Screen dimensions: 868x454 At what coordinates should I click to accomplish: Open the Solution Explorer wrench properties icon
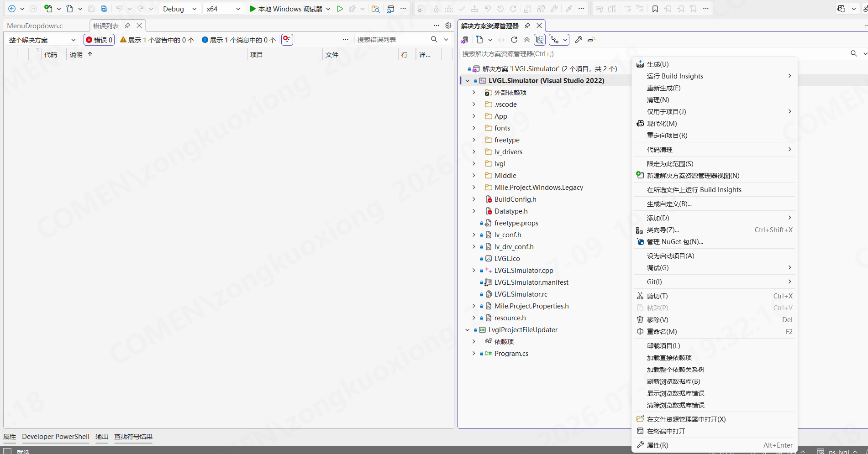pos(579,40)
